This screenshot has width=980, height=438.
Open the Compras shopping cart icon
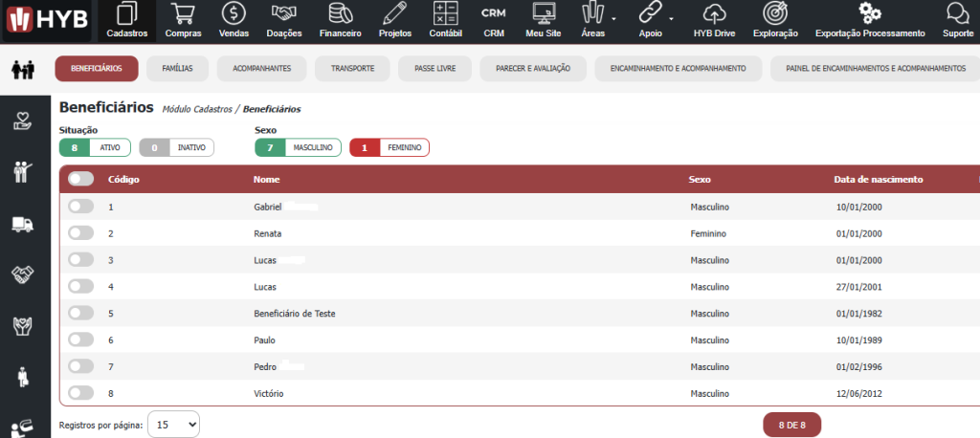click(183, 14)
